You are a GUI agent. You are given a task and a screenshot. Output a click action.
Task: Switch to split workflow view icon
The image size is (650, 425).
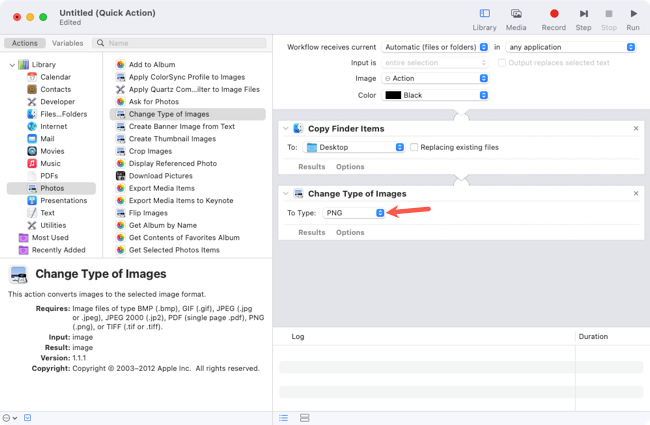coord(305,418)
